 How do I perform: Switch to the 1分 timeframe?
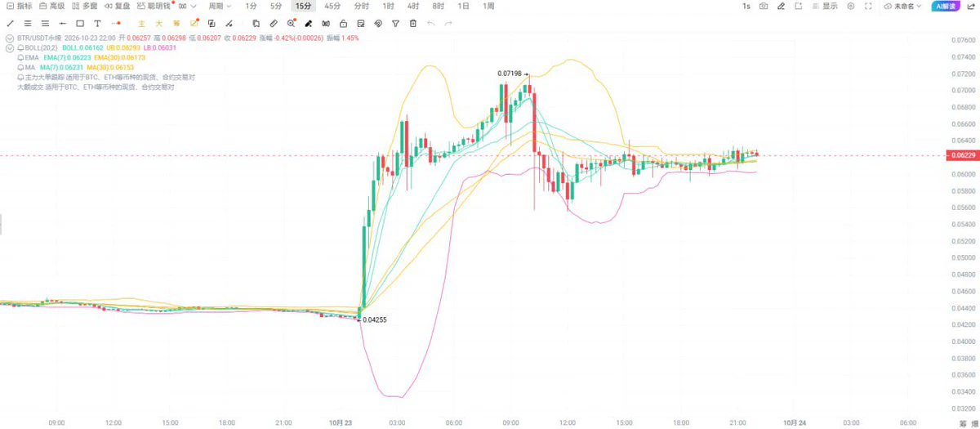point(252,7)
